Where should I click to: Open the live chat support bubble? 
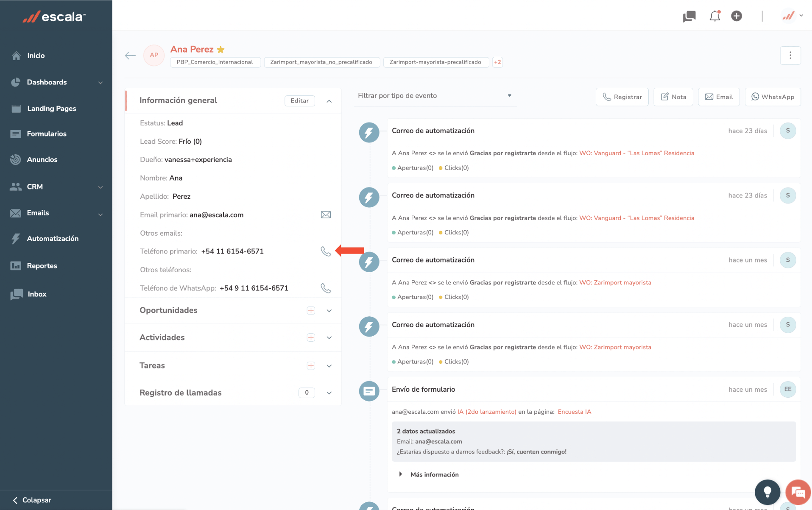[x=798, y=492]
